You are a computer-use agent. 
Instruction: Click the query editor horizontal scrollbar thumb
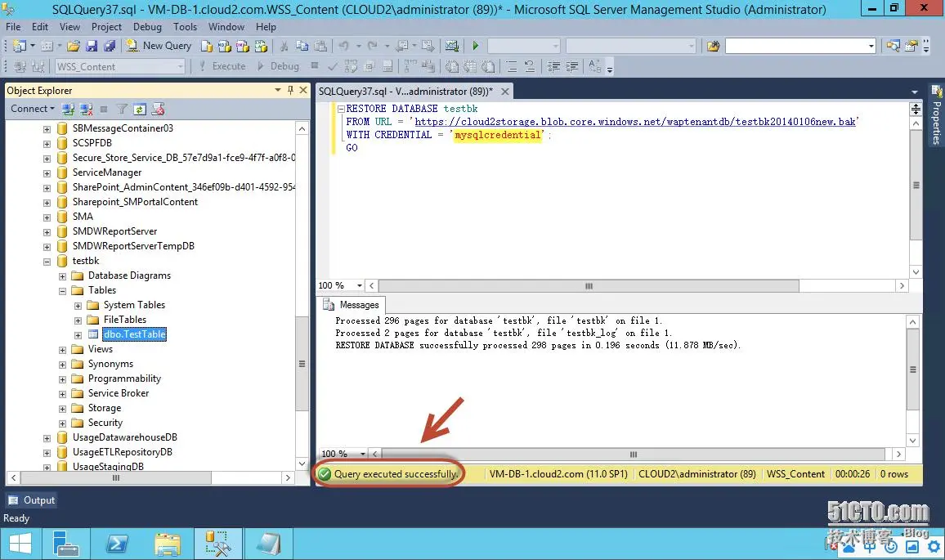(x=589, y=286)
